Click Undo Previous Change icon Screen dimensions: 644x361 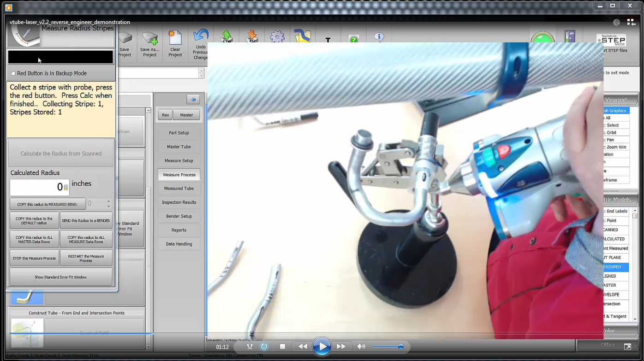click(x=201, y=44)
